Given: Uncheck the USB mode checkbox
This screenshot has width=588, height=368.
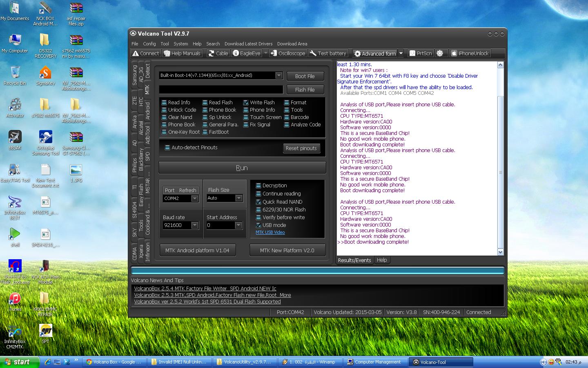Looking at the screenshot, I should (x=258, y=225).
